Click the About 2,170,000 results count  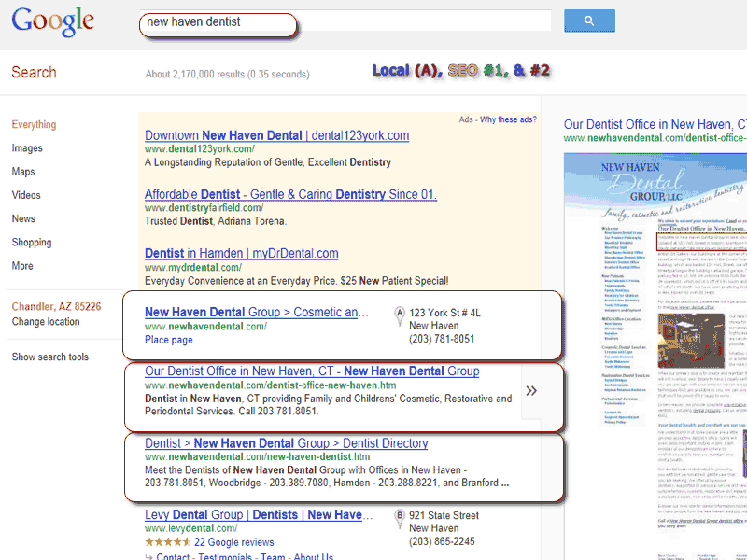click(x=227, y=75)
